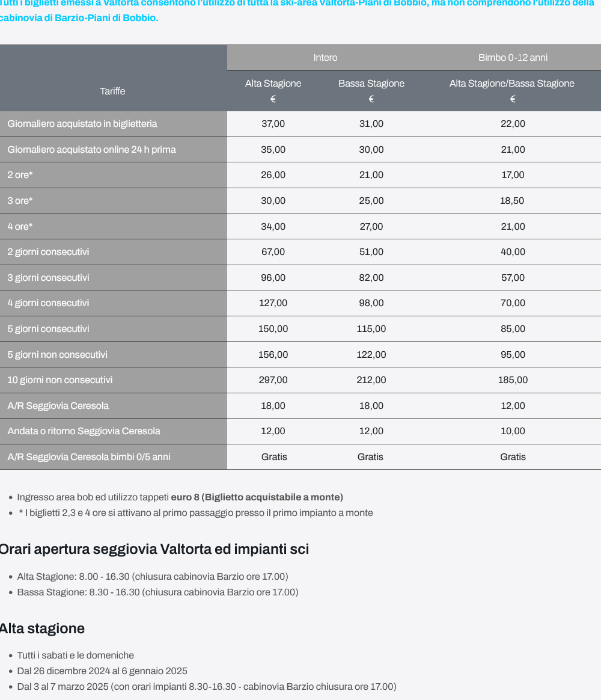The width and height of the screenshot is (601, 700).
Task: Select the "2 giorni consecutivi" row label
Action: tap(48, 252)
